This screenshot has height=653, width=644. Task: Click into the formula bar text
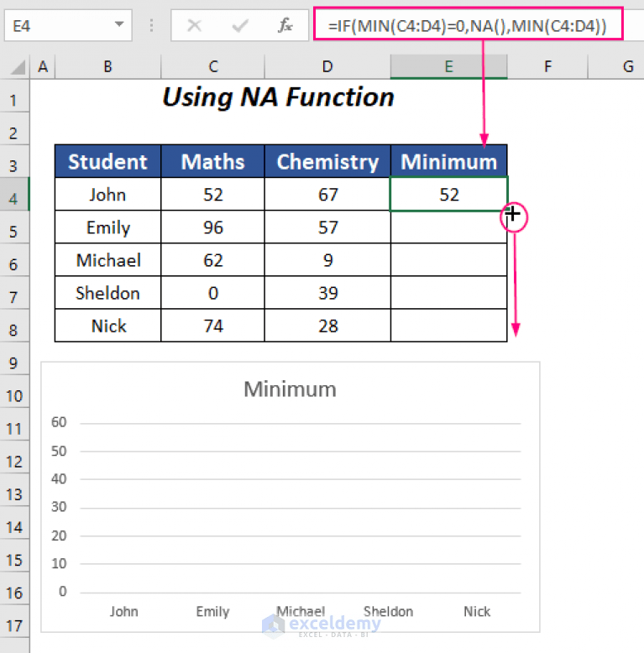(x=468, y=26)
